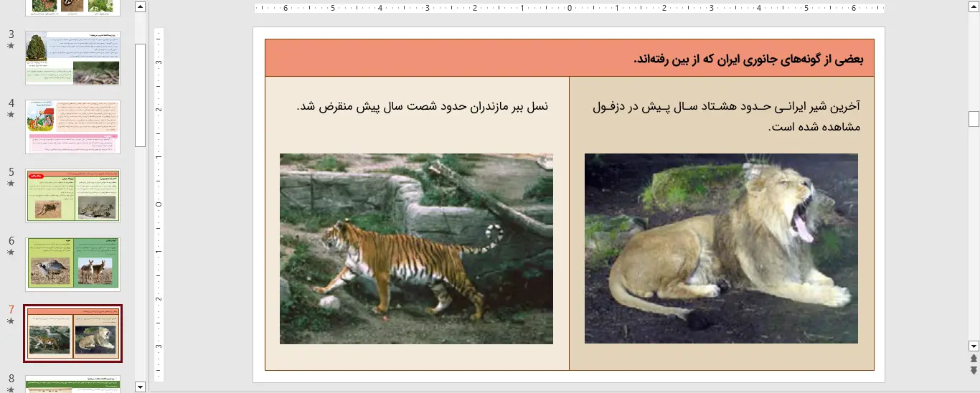Click thumbnail panel scroll up arrow

coord(140,7)
